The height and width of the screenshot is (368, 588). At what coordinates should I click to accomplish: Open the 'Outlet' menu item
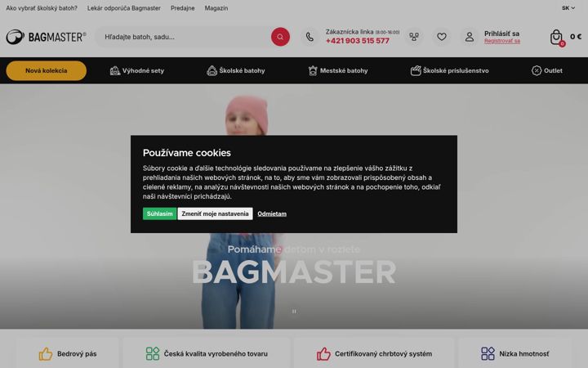[546, 70]
